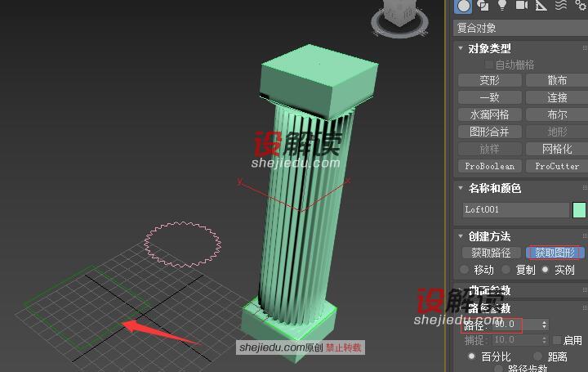This screenshot has height=372, width=588.
Task: Open the 复合对象 category dropdown
Action: point(520,28)
